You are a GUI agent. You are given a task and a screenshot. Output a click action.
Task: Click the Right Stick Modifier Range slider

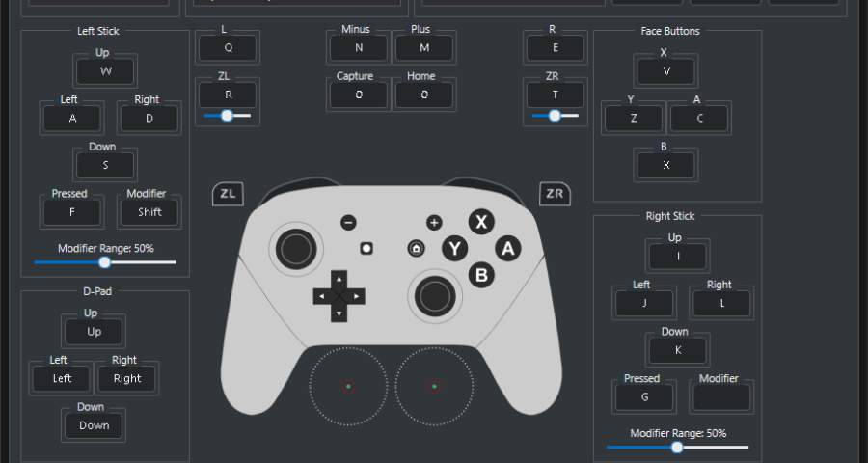(677, 447)
